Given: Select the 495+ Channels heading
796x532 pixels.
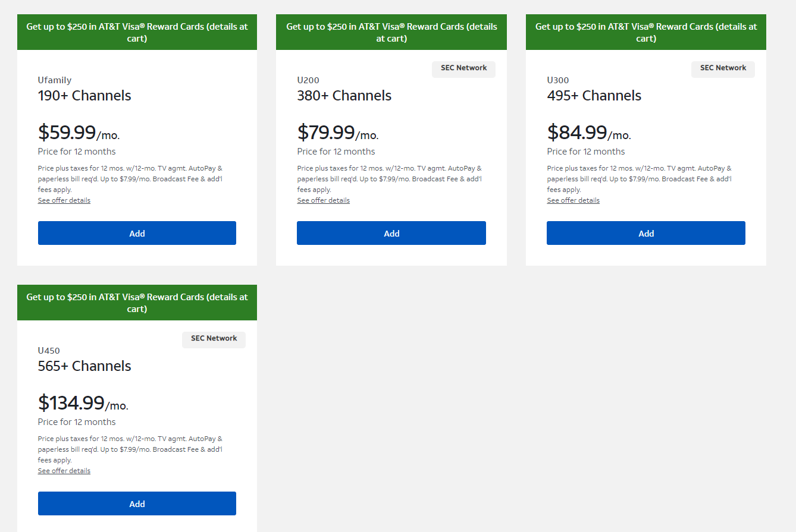Looking at the screenshot, I should pos(594,96).
